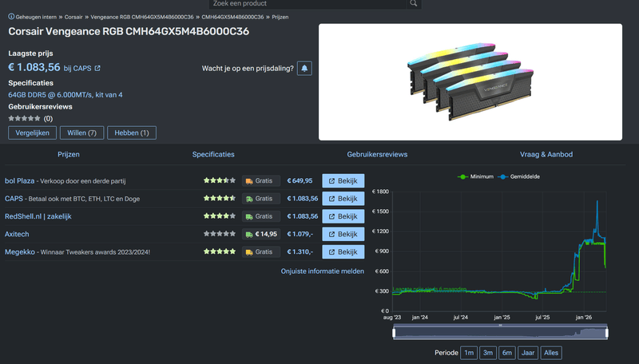Click left handle of chart range slider
The width and height of the screenshot is (639, 364).
point(394,333)
